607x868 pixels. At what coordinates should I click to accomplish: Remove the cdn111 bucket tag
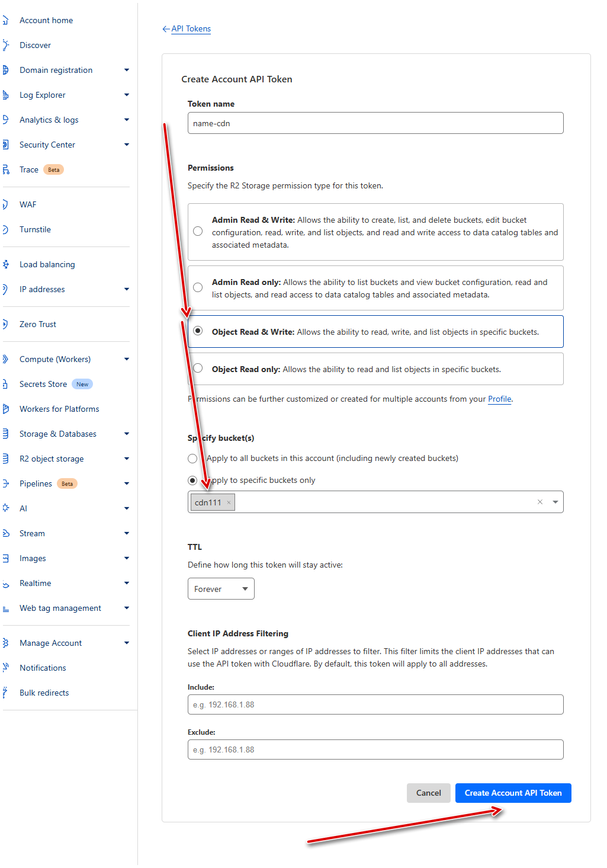point(229,502)
